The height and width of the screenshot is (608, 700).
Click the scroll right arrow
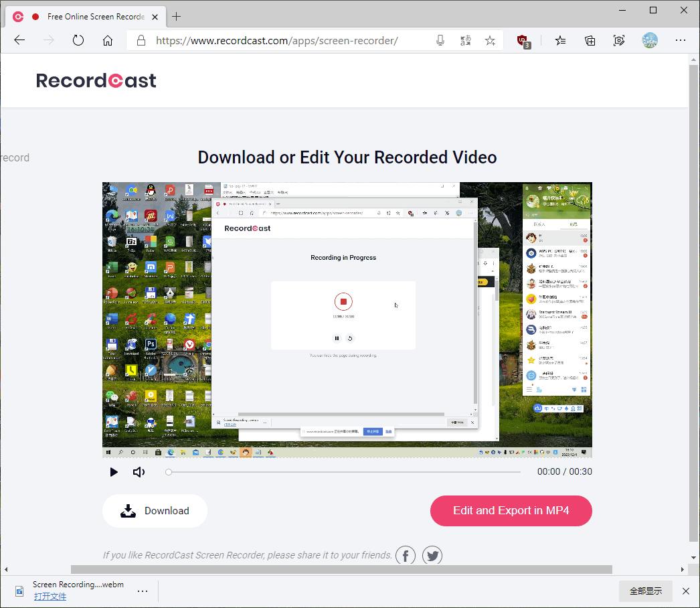[682, 569]
